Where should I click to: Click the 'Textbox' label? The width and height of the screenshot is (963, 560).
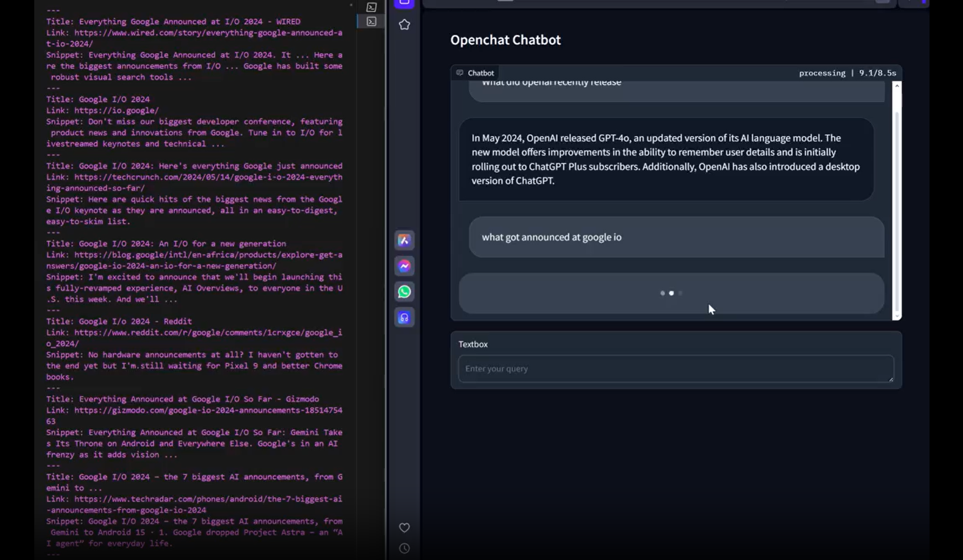[473, 344]
